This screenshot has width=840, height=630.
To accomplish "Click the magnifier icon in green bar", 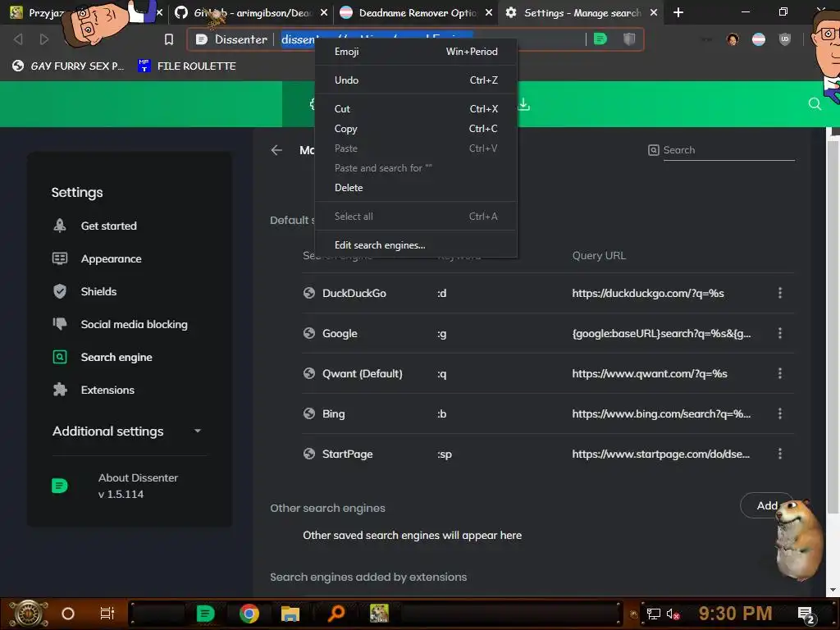I will click(x=815, y=104).
